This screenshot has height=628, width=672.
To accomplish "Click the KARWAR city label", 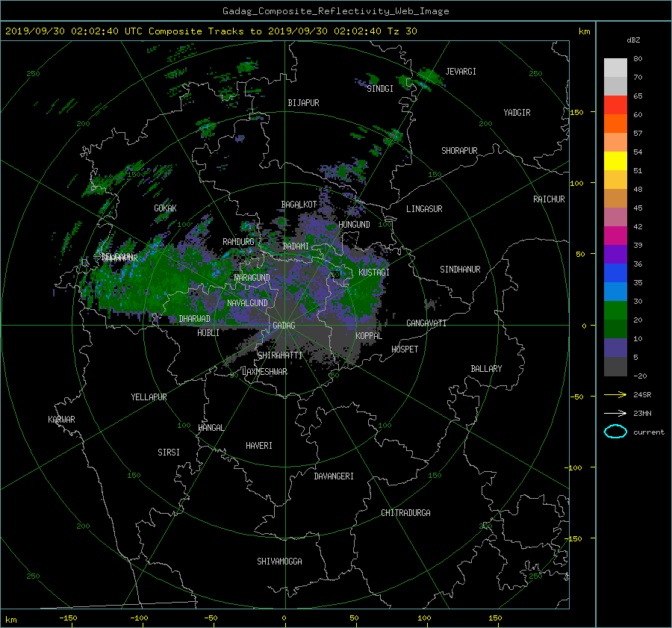I will [x=61, y=420].
